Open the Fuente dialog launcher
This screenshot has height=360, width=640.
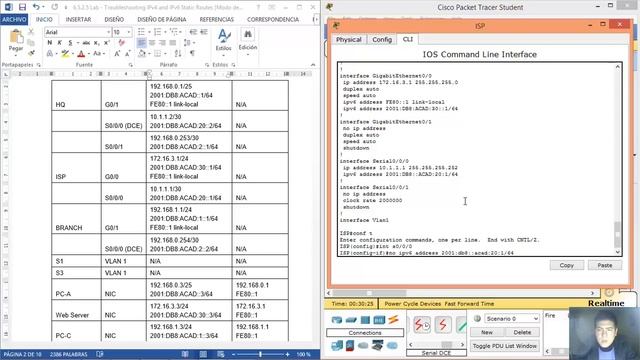tap(131, 65)
